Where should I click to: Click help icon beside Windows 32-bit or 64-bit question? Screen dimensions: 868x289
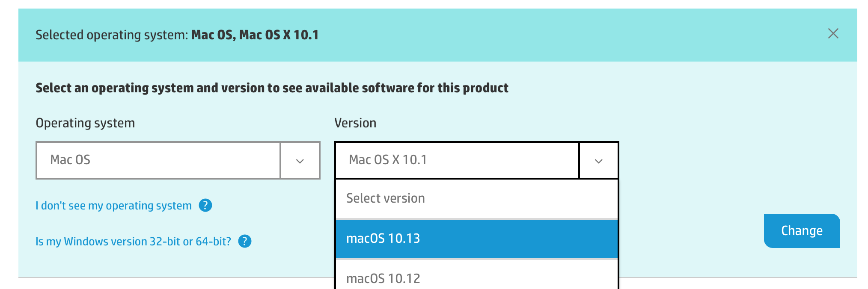coord(245,242)
